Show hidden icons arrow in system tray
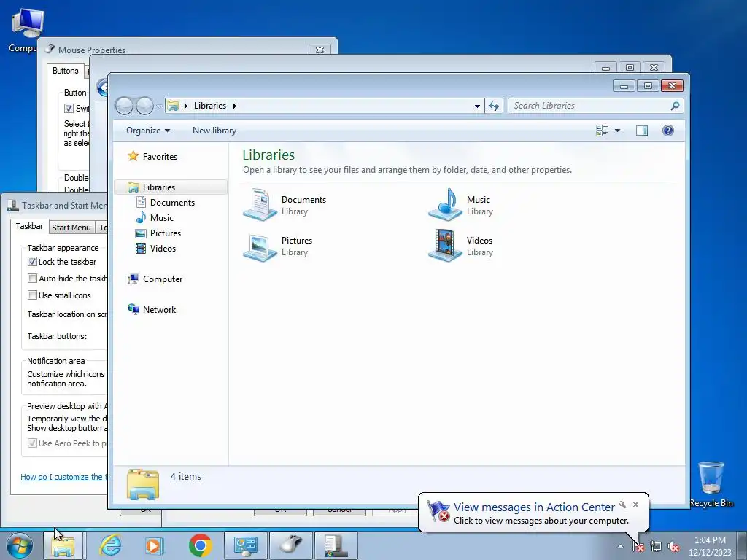 (x=620, y=547)
